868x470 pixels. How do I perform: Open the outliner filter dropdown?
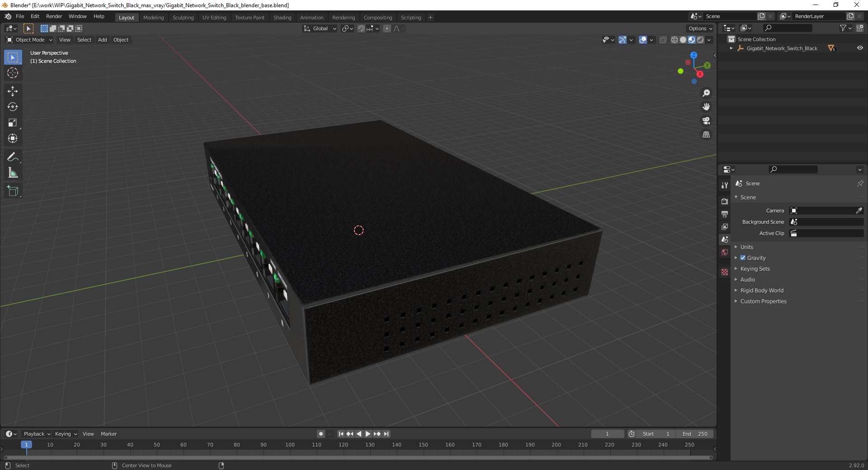coord(845,28)
